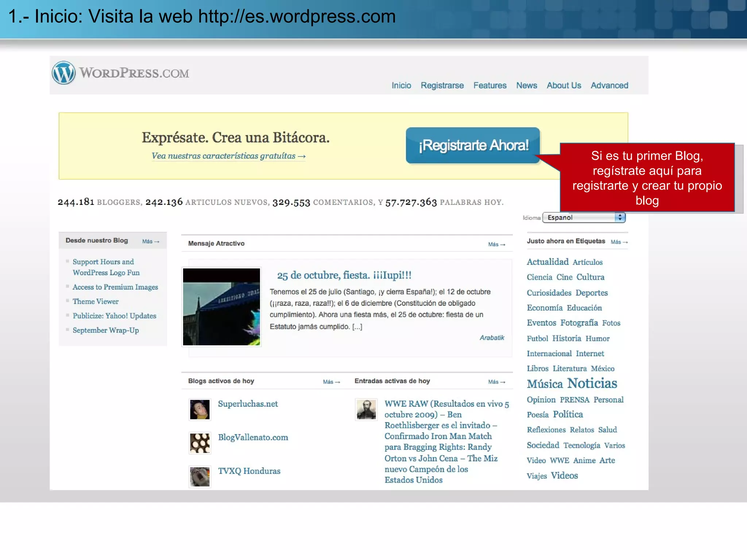Open the WWE RAW Resultados en vivo entry
747x560 pixels.
pyautogui.click(x=447, y=442)
